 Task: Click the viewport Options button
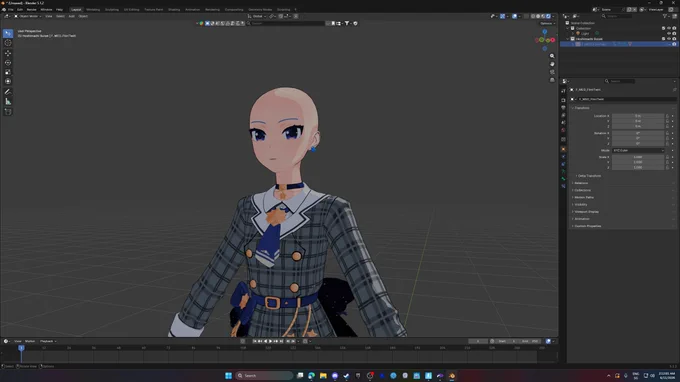(547, 23)
